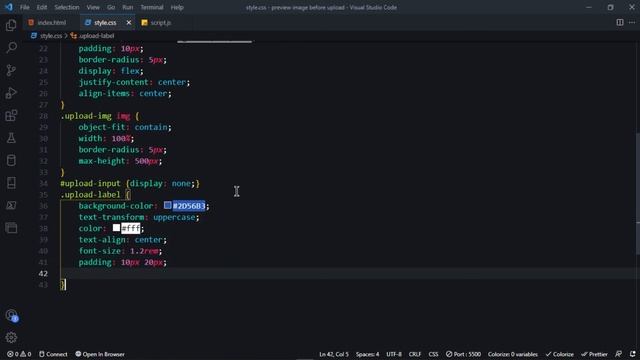640x360 pixels.
Task: Click the '#2D56B3' hex value text
Action: pyautogui.click(x=189, y=206)
